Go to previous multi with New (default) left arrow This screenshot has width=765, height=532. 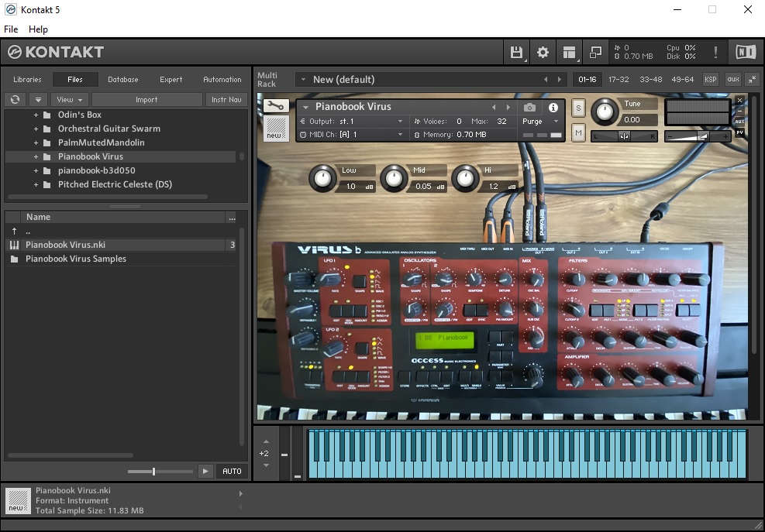[x=546, y=80]
